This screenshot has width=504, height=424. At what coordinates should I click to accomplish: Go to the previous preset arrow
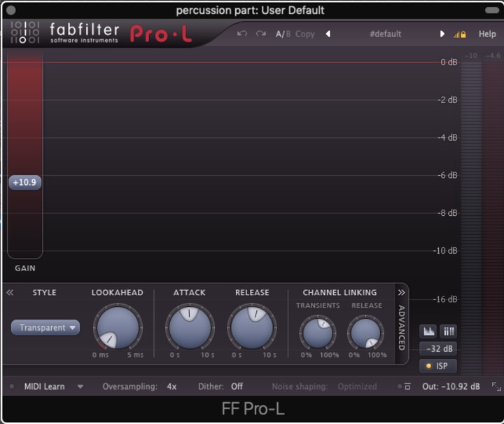328,34
